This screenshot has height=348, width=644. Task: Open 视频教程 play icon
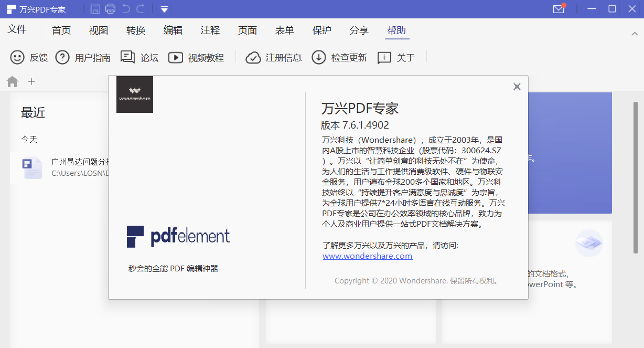click(176, 58)
